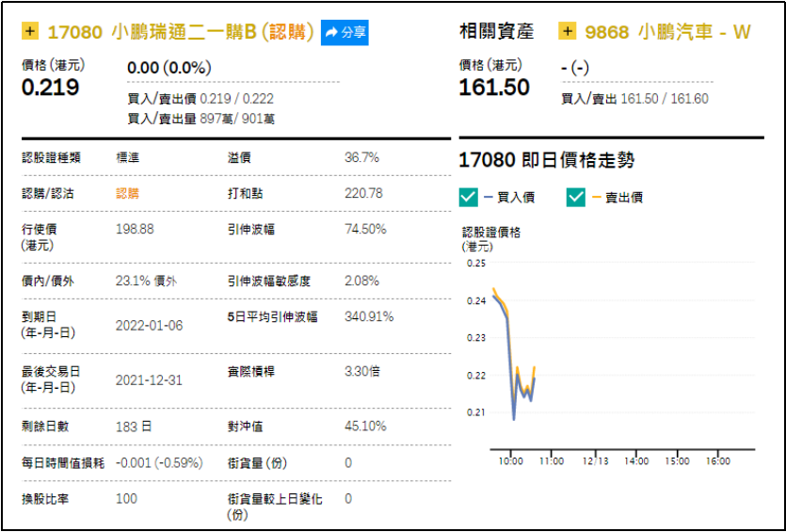Click the 街貨量 (份) label
The height and width of the screenshot is (532, 786).
pyautogui.click(x=257, y=463)
